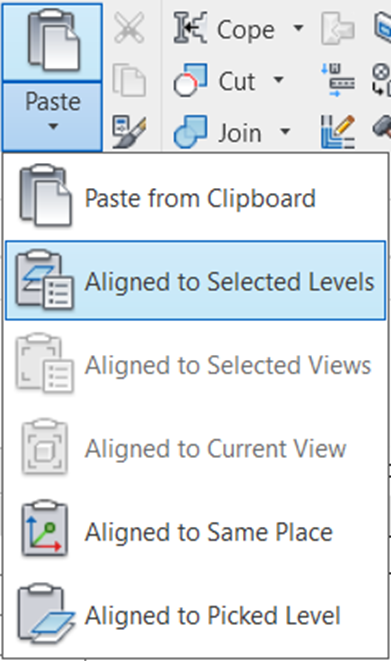
Task: Click the large Paste clipboard icon
Action: pyautogui.click(x=52, y=42)
